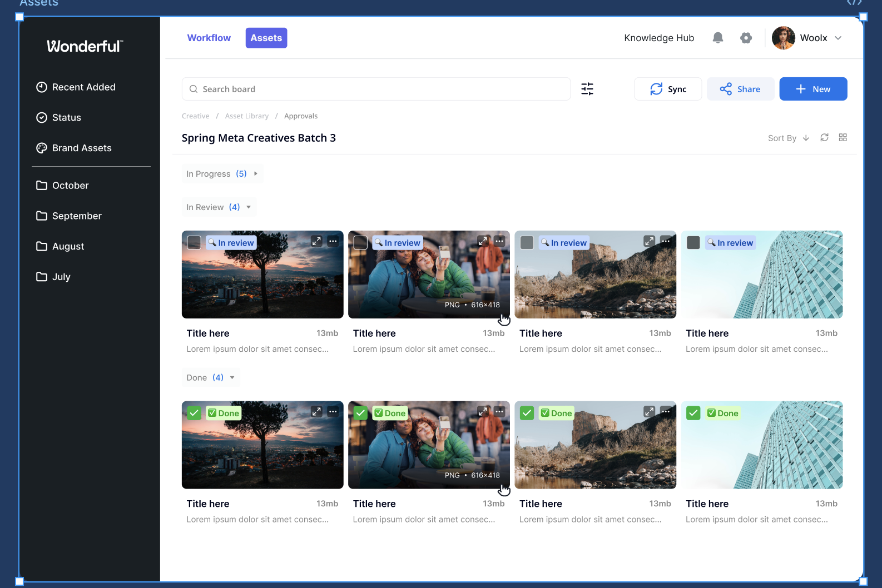Expand the first In review sunset image

click(x=316, y=241)
